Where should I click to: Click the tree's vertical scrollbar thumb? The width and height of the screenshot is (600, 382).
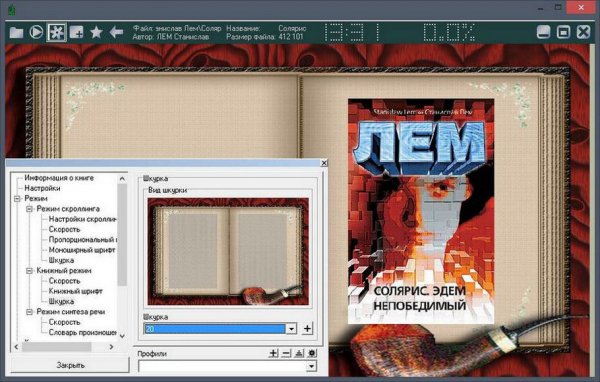click(122, 235)
